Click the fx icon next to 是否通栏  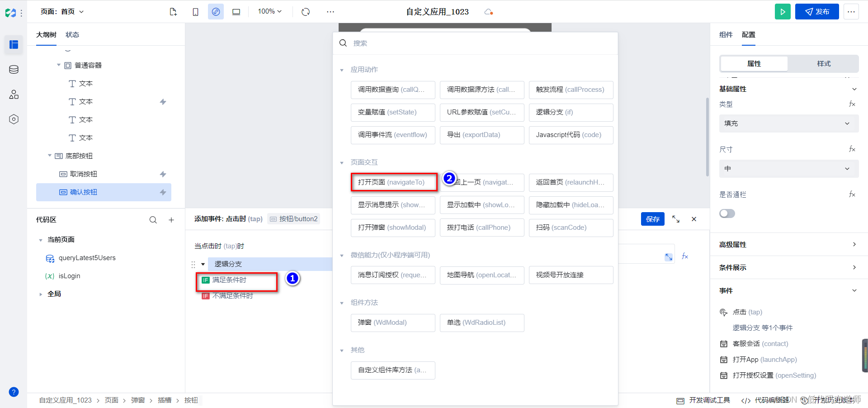(852, 195)
